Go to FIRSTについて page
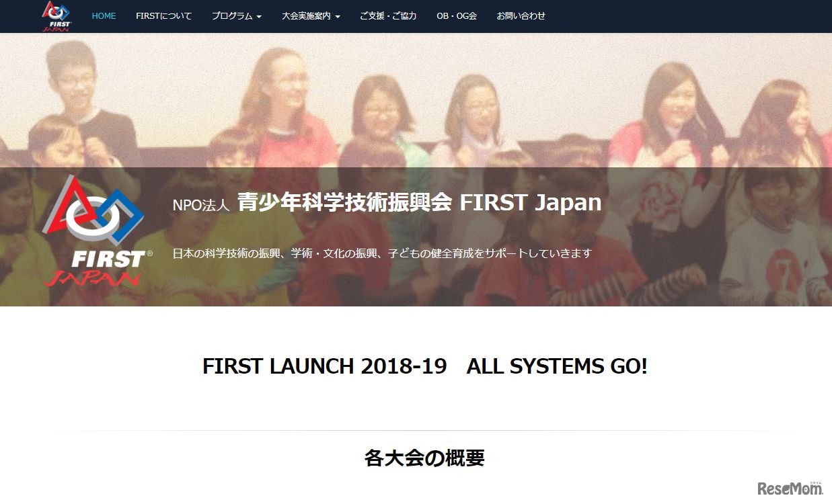The height and width of the screenshot is (504, 832). 163,16
